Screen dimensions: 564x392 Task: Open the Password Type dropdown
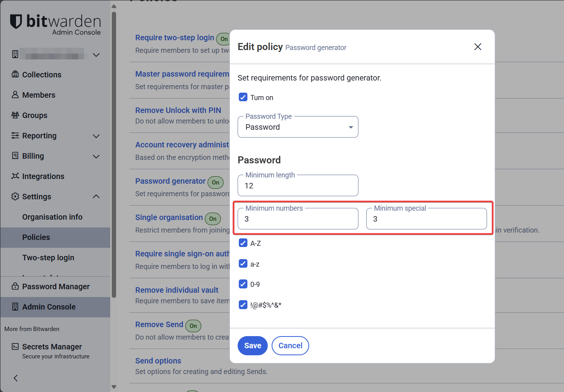tap(298, 127)
